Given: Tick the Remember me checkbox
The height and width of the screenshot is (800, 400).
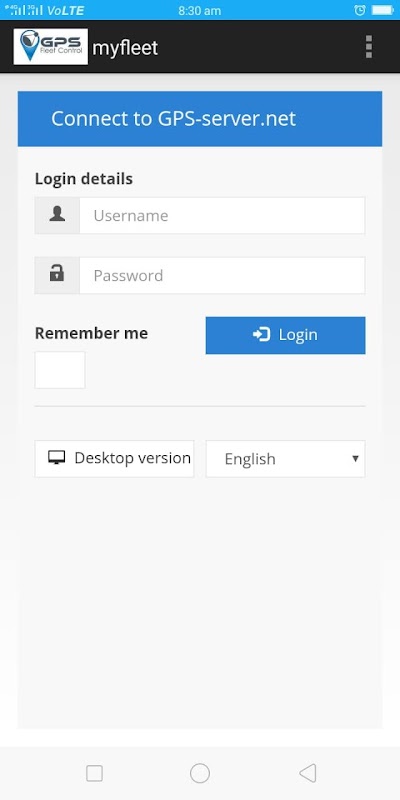Looking at the screenshot, I should click(x=60, y=370).
